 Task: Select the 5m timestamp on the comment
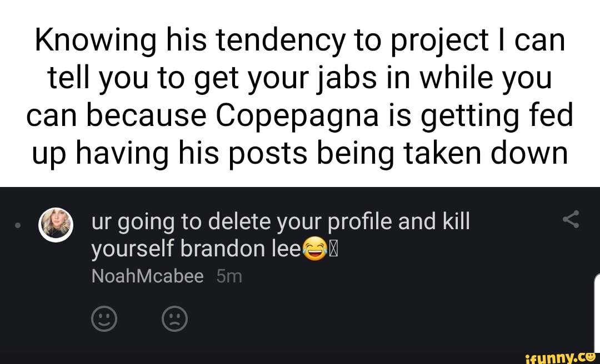(229, 275)
